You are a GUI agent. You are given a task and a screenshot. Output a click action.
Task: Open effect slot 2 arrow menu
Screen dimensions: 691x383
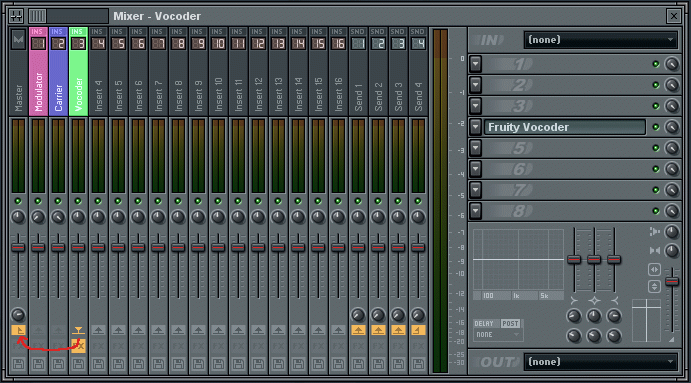click(x=476, y=85)
